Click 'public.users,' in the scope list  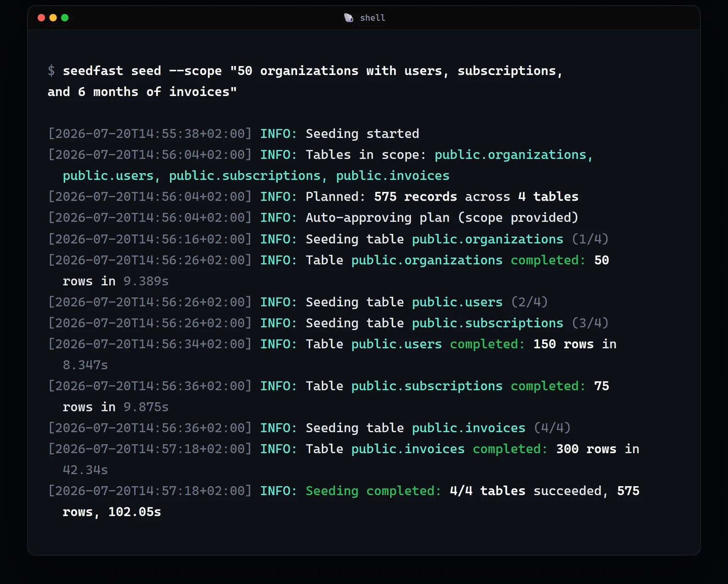[x=112, y=176]
